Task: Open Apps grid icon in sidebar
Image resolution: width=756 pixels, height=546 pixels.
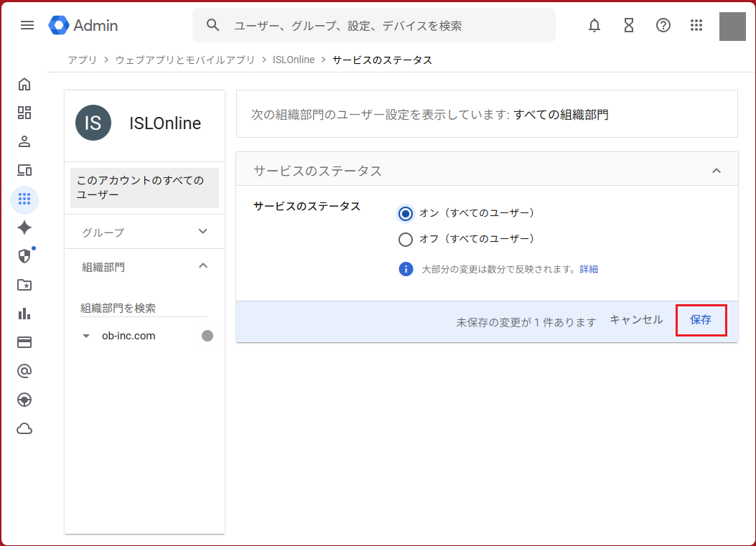Action: (24, 199)
